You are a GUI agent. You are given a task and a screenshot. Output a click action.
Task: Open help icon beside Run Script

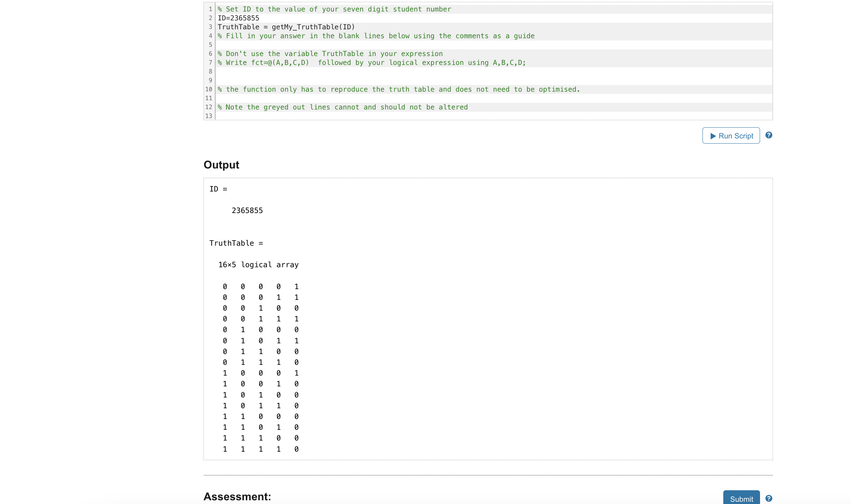tap(769, 135)
